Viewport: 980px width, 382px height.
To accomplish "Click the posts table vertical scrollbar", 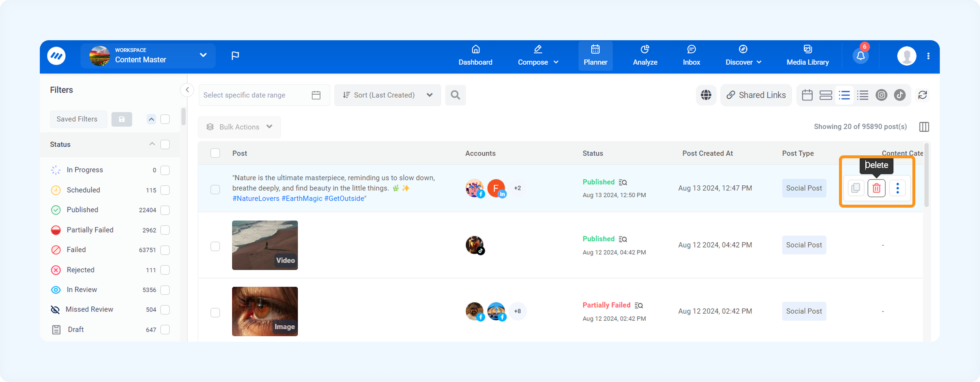I will (x=926, y=175).
